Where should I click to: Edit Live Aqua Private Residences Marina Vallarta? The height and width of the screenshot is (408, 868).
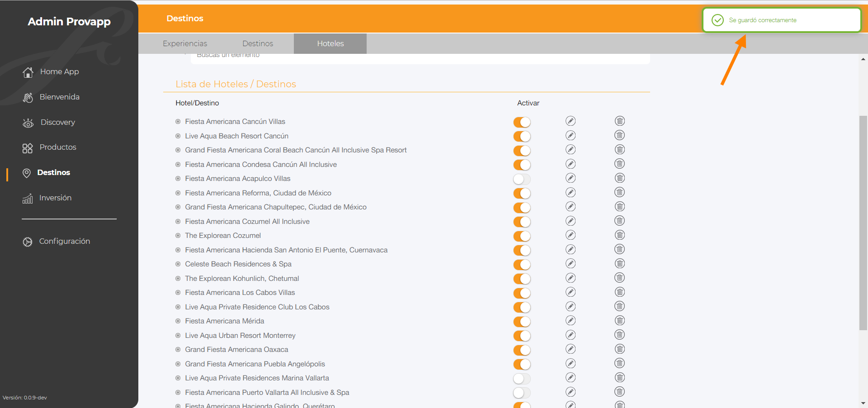(x=571, y=377)
